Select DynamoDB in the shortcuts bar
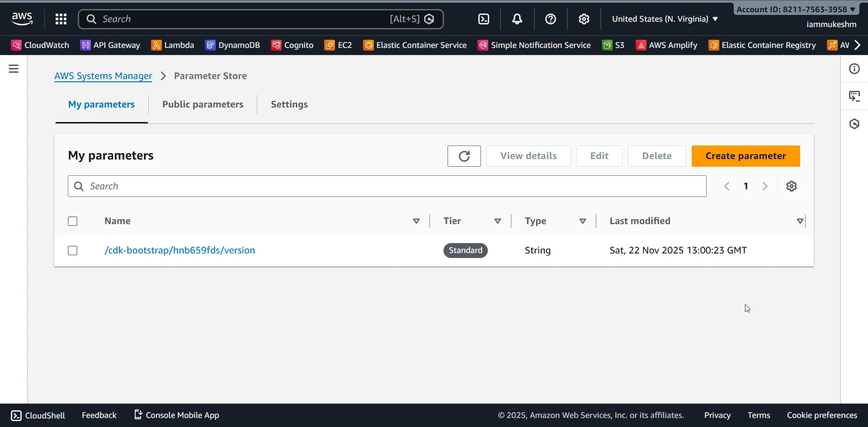Viewport: 868px width, 427px height. pos(232,45)
